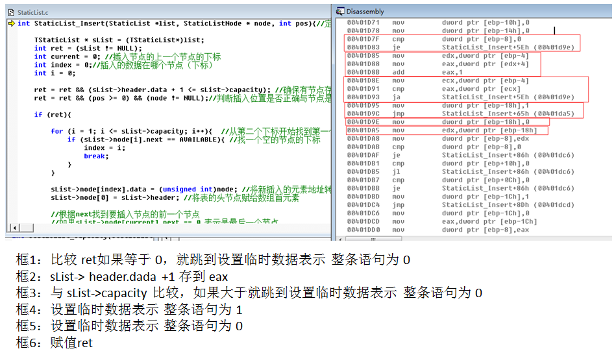Click the StaticList.c document icon
This screenshot has width=616, height=364.
pyautogui.click(x=11, y=12)
